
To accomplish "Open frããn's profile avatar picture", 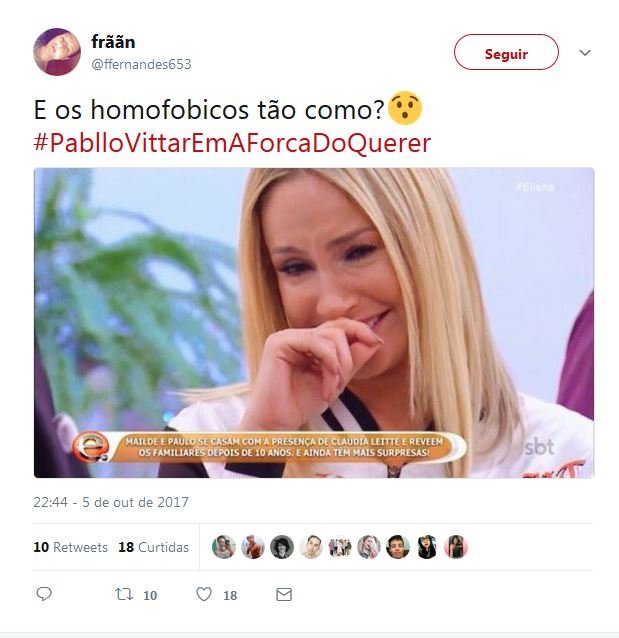I will coord(57,52).
